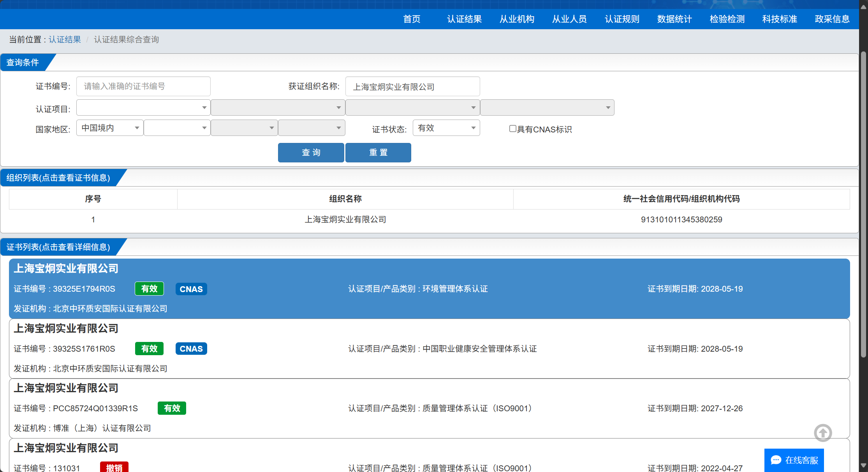Image resolution: width=868 pixels, height=472 pixels.
Task: Click the 有效 badge on certificate 39325E1794R0S
Action: coord(149,289)
